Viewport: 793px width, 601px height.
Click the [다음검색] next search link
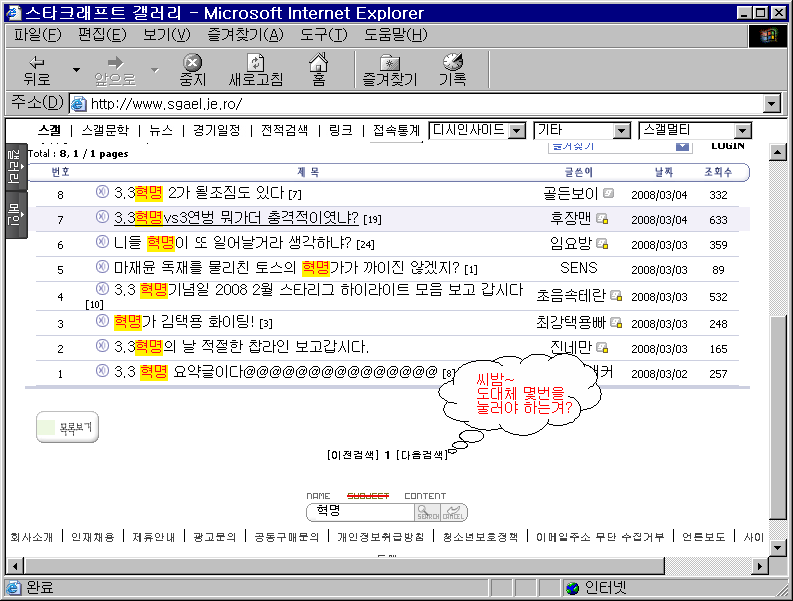click(x=422, y=455)
